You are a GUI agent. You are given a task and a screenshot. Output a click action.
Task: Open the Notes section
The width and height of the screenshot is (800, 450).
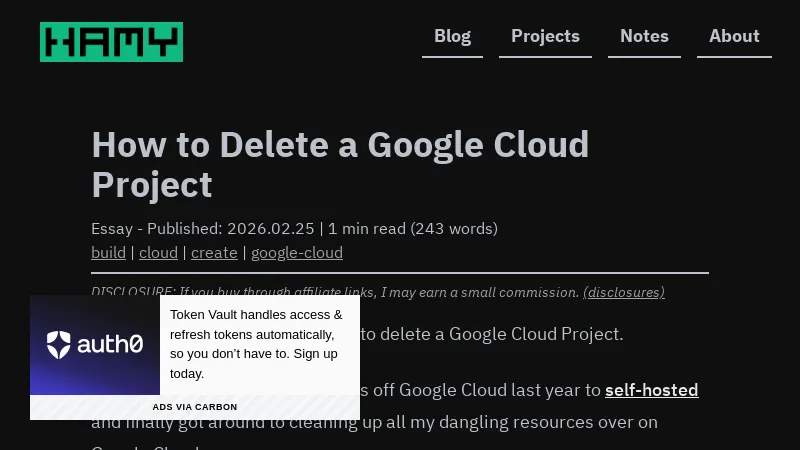click(644, 37)
